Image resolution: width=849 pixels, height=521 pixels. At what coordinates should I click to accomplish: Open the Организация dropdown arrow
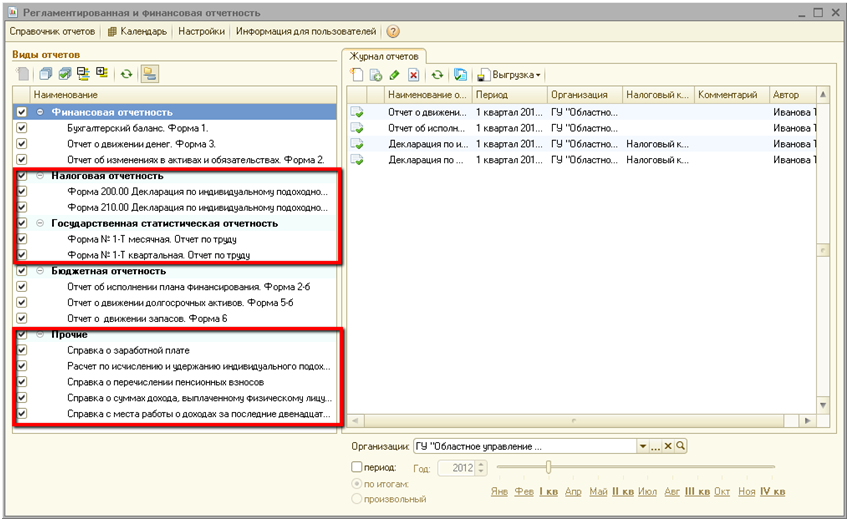pyautogui.click(x=643, y=446)
